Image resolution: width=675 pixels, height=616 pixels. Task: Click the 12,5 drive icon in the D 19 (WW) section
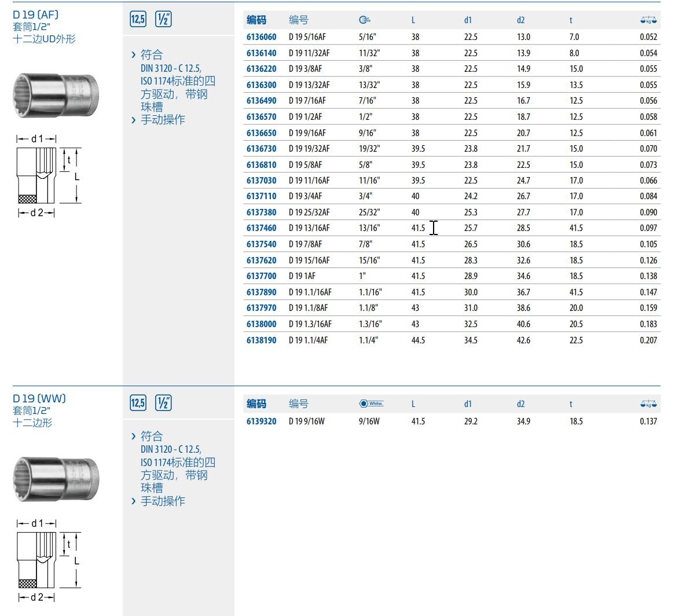pyautogui.click(x=138, y=403)
